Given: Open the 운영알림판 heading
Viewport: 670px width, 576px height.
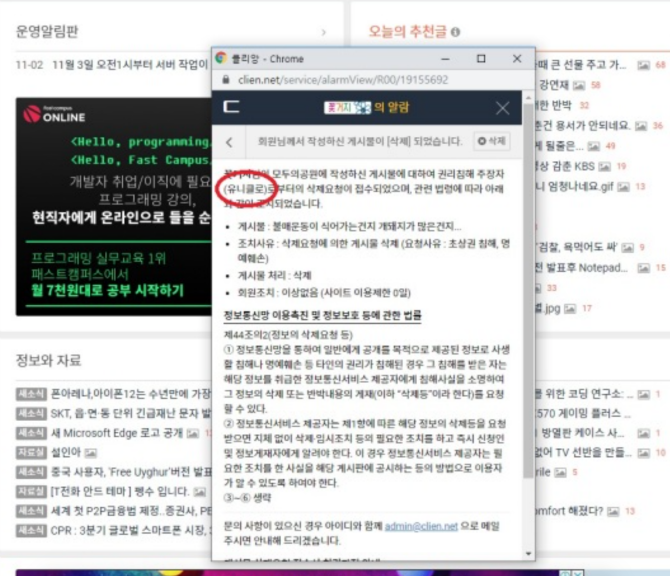Looking at the screenshot, I should (47, 32).
